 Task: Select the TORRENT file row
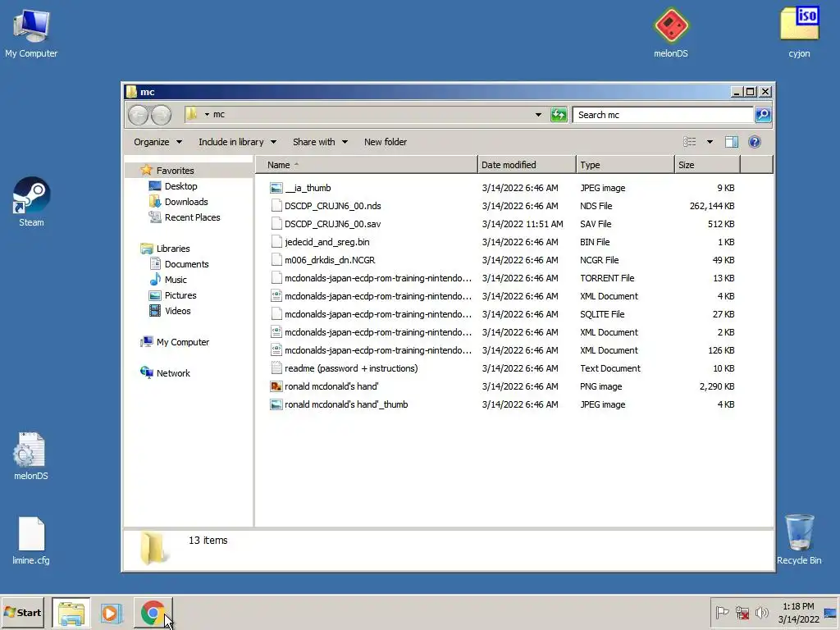[x=503, y=278]
